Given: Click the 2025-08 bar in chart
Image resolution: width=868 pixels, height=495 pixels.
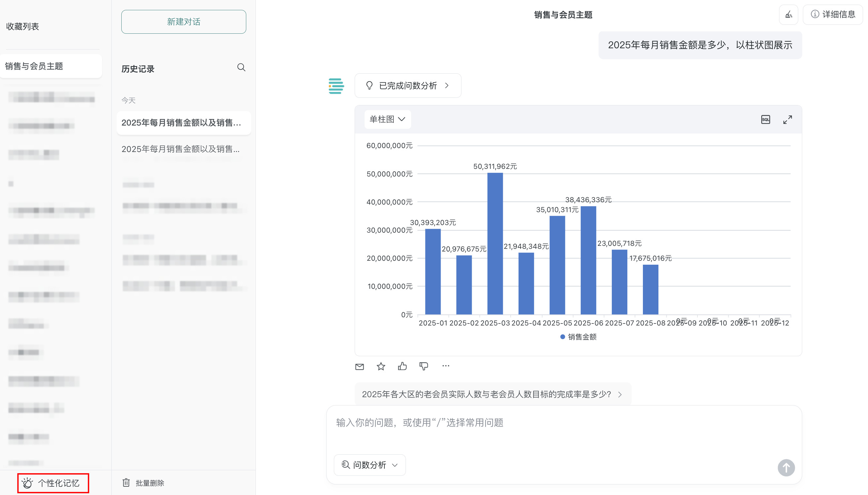Looking at the screenshot, I should 651,290.
